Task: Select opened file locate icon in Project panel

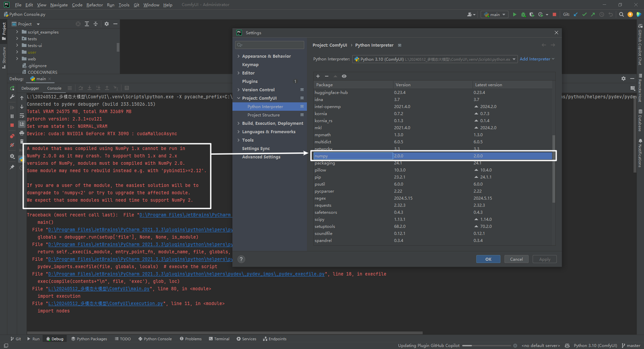Action: pyautogui.click(x=78, y=24)
